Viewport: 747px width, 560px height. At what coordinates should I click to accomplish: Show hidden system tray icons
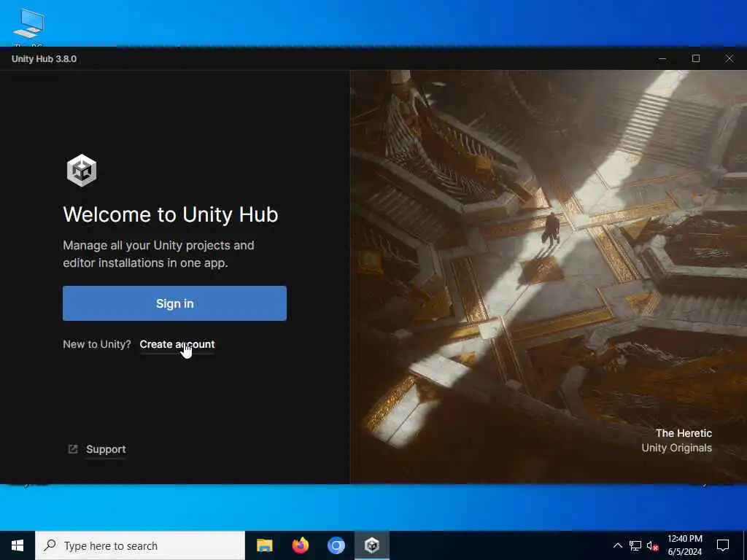click(x=617, y=545)
